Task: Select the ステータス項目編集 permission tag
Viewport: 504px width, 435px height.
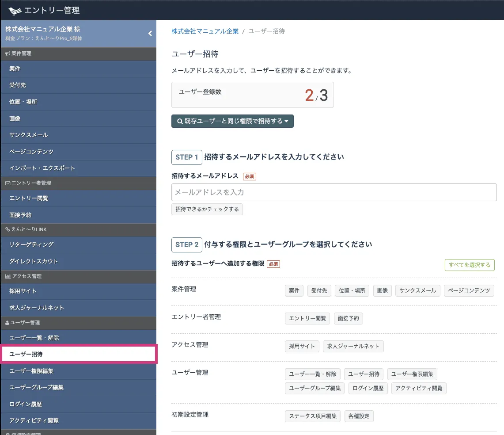Action: pyautogui.click(x=312, y=416)
